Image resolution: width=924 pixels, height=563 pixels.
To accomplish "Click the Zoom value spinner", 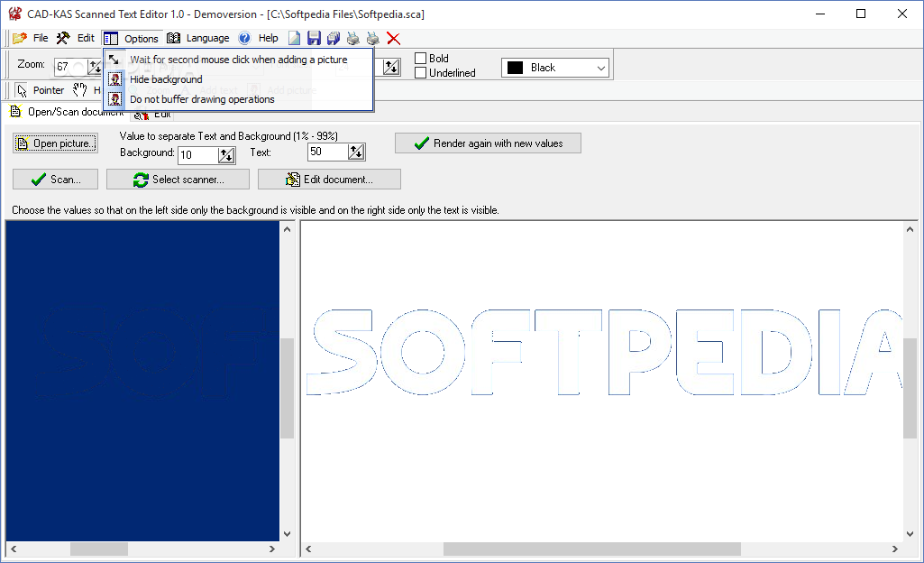I will 95,67.
